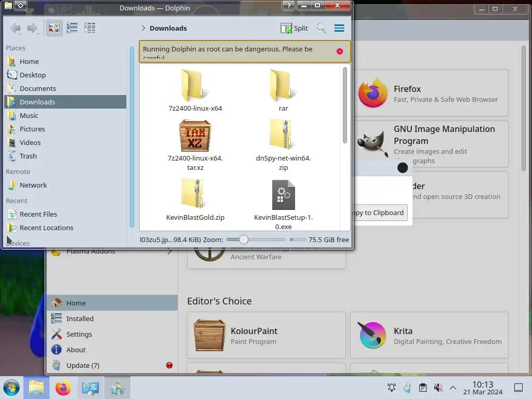
Task: Open the start menu button
Action: (11, 388)
